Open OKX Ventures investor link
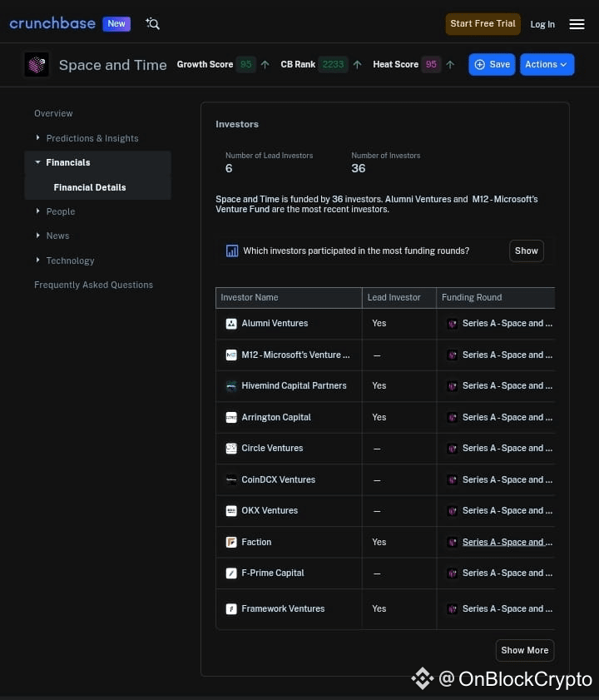This screenshot has height=700, width=599. tap(270, 511)
